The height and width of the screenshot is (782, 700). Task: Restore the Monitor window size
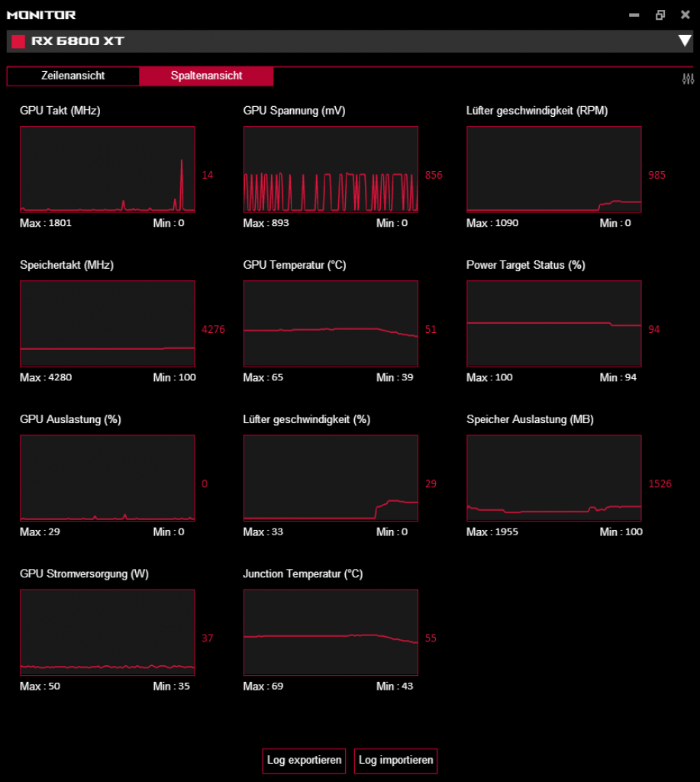coord(660,15)
